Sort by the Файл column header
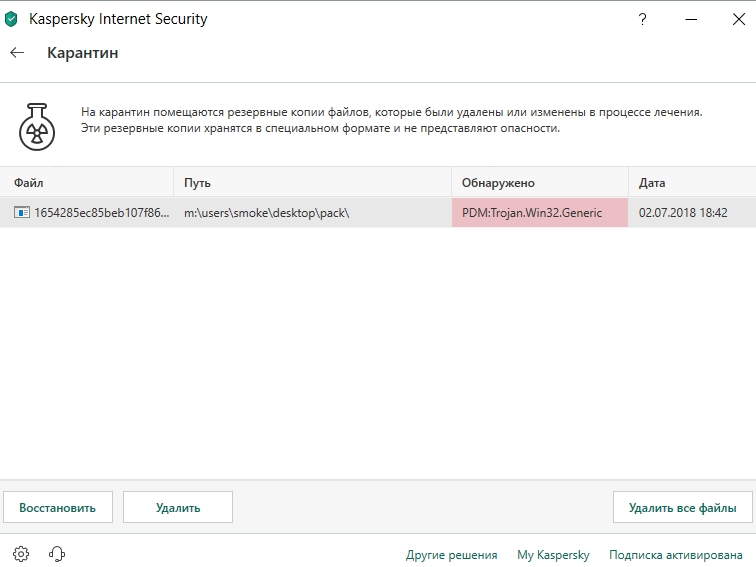This screenshot has width=756, height=567. [29, 183]
